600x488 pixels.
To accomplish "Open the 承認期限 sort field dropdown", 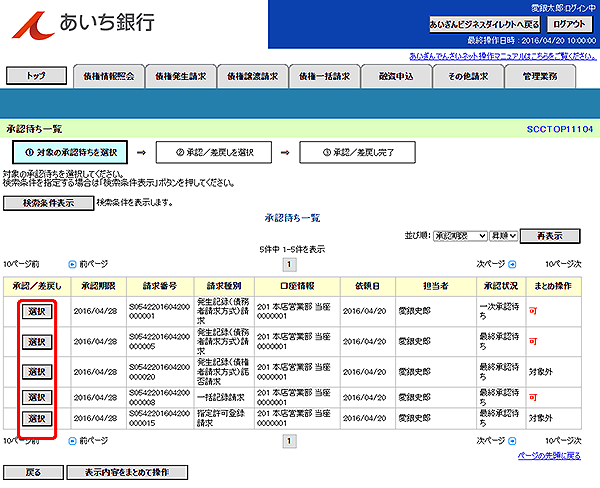I will [460, 236].
